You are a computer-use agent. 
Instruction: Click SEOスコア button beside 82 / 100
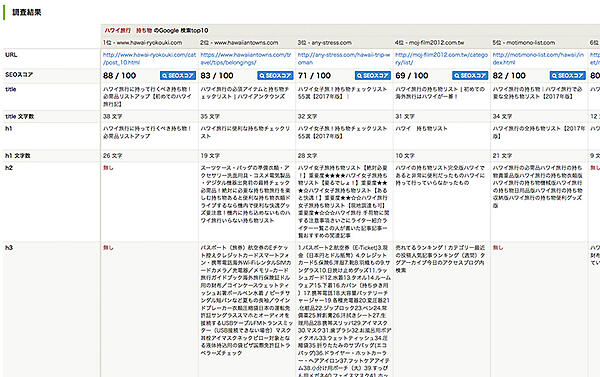[568, 75]
